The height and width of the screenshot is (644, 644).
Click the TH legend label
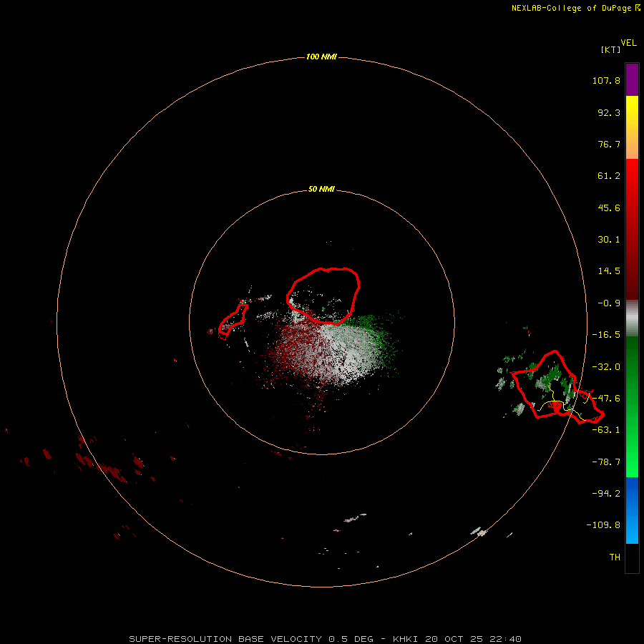(615, 557)
